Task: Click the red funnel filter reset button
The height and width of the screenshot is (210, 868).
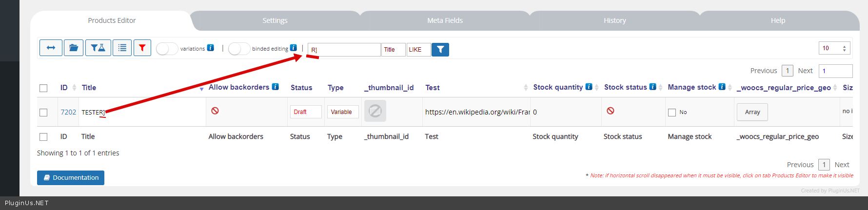Action: 142,48
